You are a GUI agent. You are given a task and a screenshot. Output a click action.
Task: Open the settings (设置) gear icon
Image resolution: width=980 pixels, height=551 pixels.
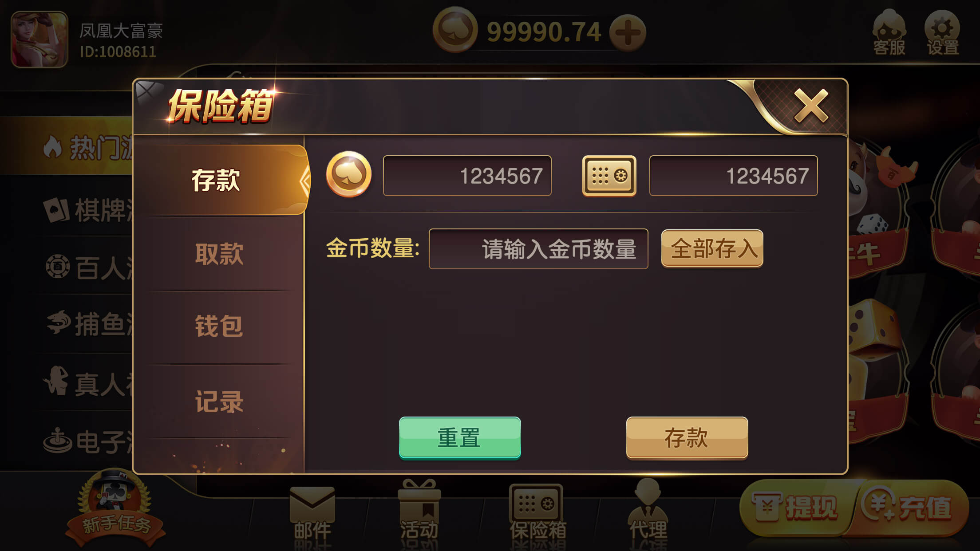point(942,33)
